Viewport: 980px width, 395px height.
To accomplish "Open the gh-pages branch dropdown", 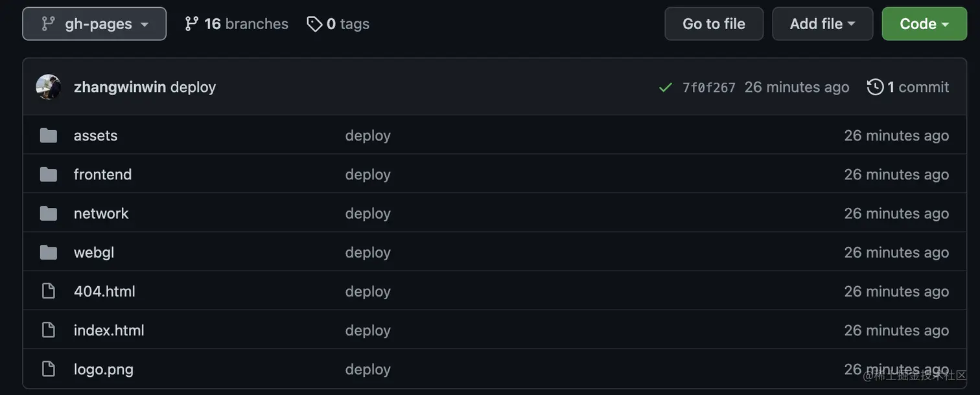I will point(94,24).
